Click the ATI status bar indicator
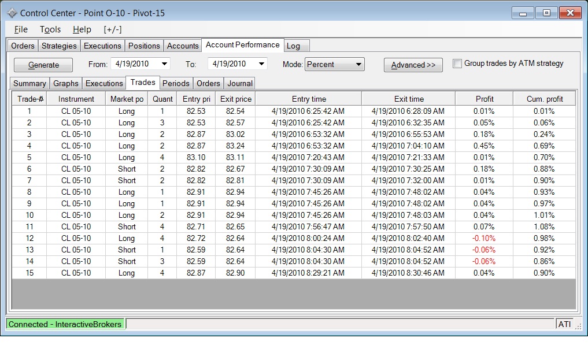 [x=564, y=324]
